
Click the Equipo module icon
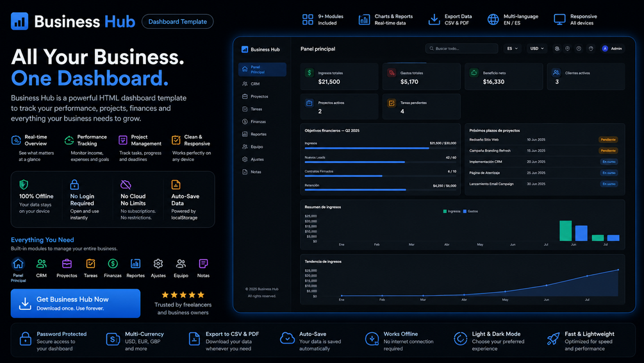(181, 264)
